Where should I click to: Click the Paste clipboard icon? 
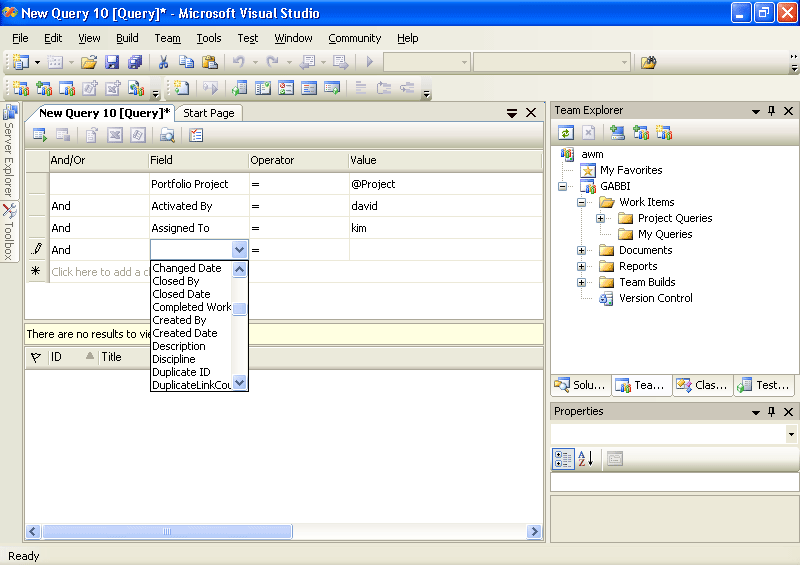[211, 62]
